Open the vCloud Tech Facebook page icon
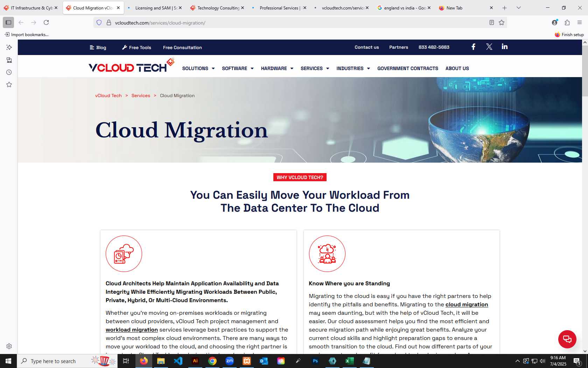Image resolution: width=588 pixels, height=368 pixels. pos(473,47)
